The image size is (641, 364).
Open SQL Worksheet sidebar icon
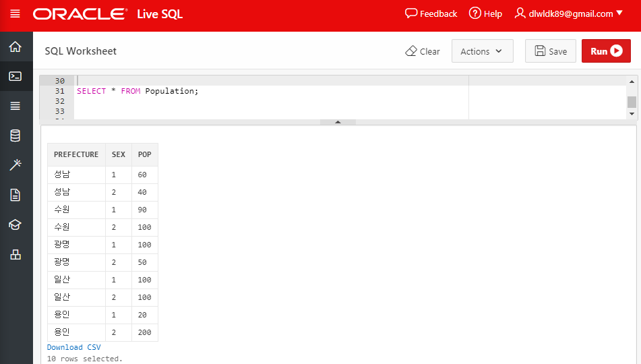pos(15,76)
